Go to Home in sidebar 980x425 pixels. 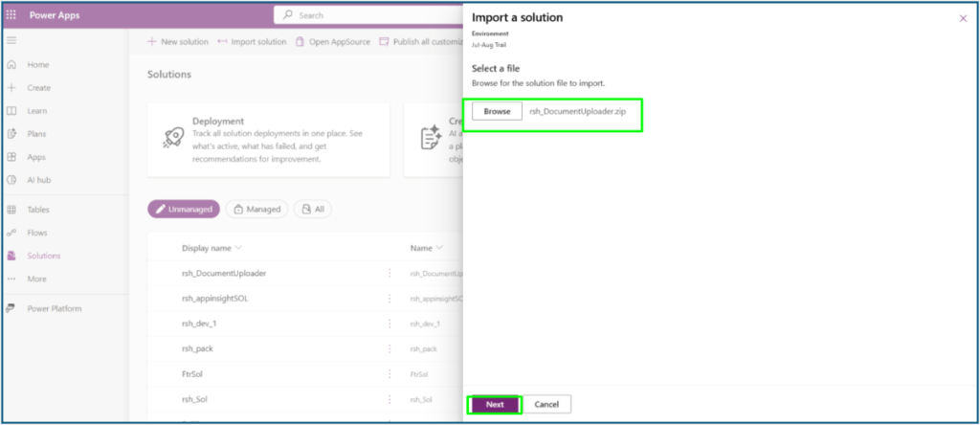coord(37,65)
